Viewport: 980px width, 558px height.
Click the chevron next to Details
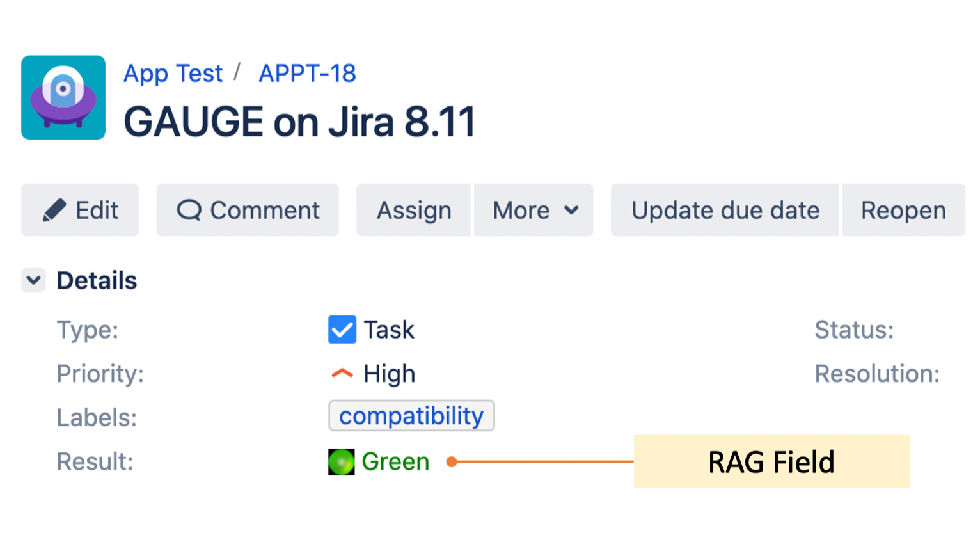(x=33, y=280)
